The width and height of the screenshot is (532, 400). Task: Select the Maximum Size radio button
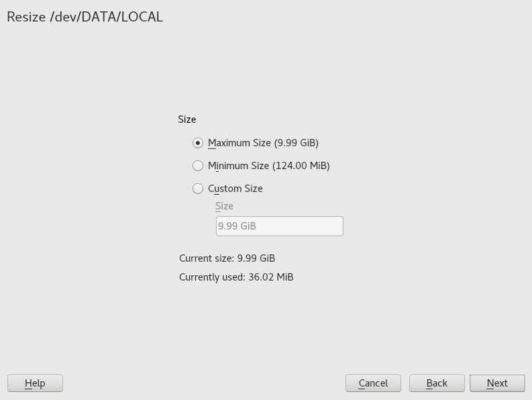198,143
